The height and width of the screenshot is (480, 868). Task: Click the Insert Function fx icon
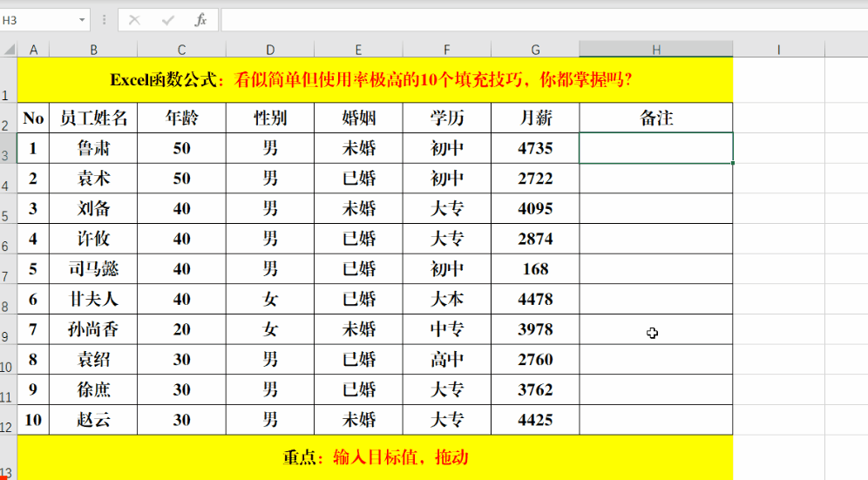tap(200, 21)
